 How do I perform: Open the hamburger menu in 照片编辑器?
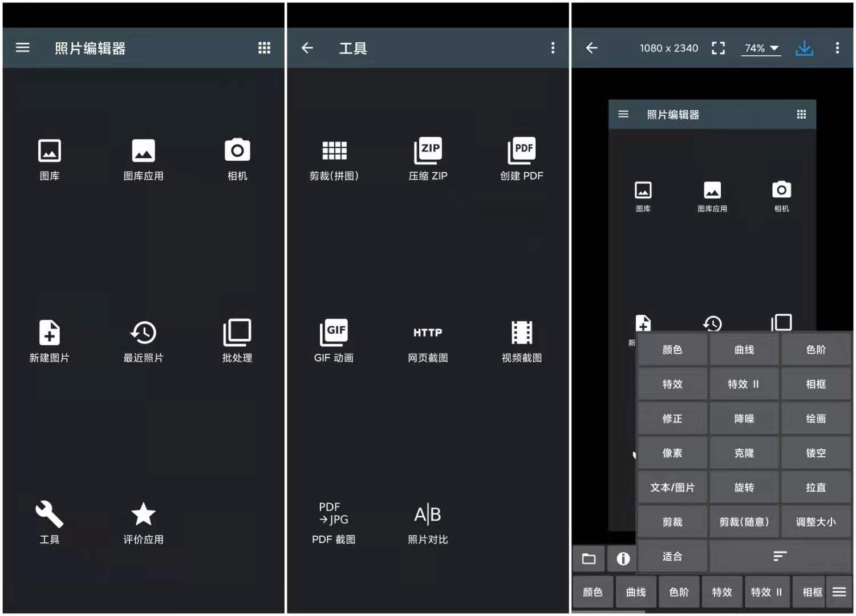click(x=23, y=48)
